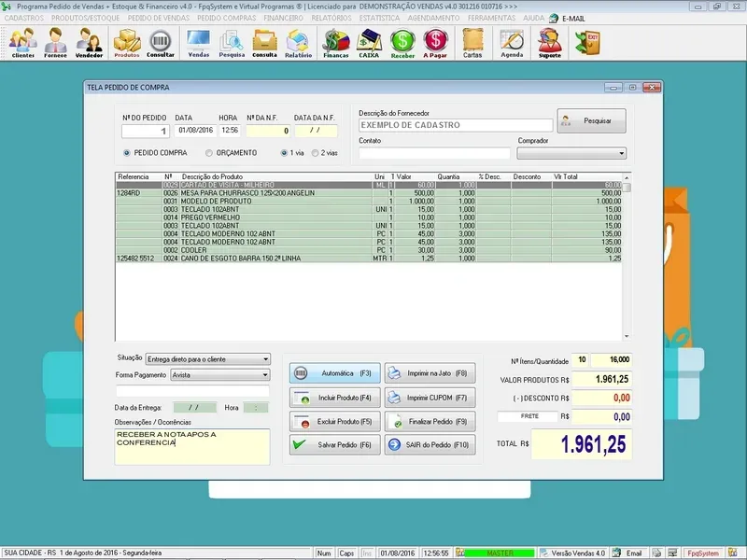747x560 pixels.
Task: Click the Receber green dollar icon
Action: (402, 43)
